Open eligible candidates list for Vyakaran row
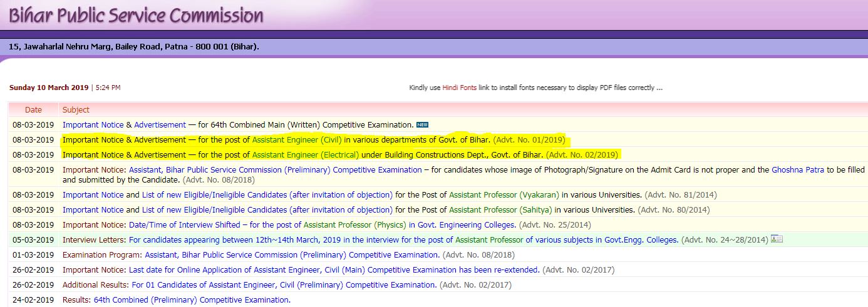The image size is (868, 307). click(267, 194)
